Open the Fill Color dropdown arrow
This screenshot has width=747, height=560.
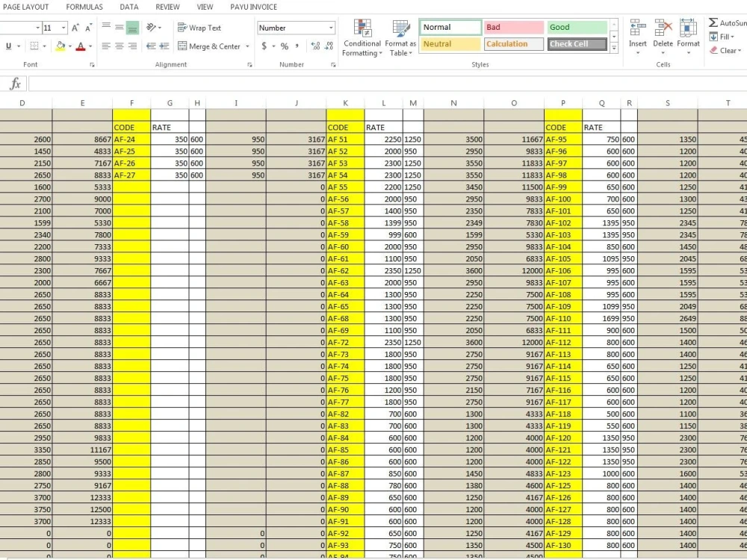pyautogui.click(x=69, y=46)
